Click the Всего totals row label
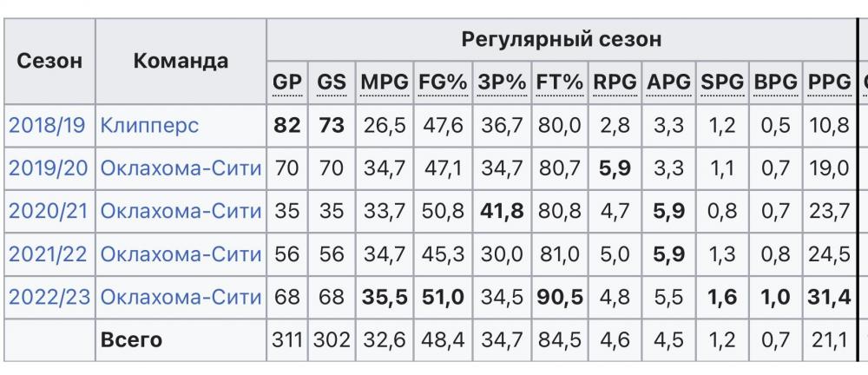Image resolution: width=868 pixels, height=375 pixels. (x=132, y=340)
